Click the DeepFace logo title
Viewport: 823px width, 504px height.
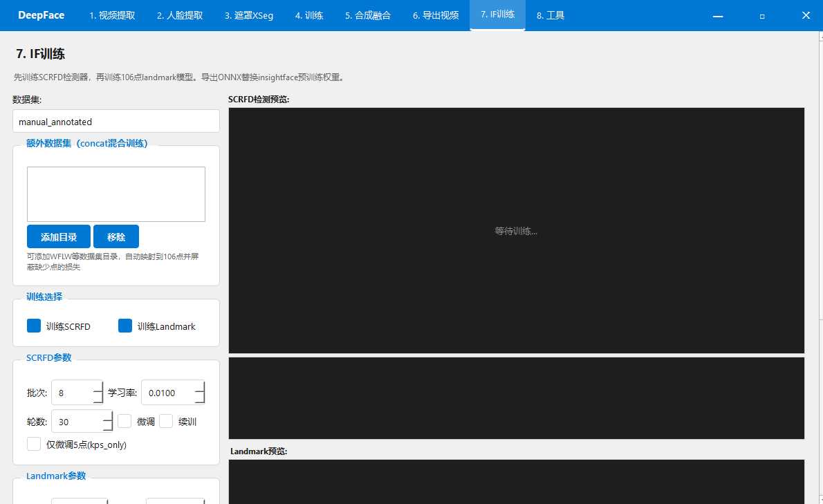coord(41,15)
